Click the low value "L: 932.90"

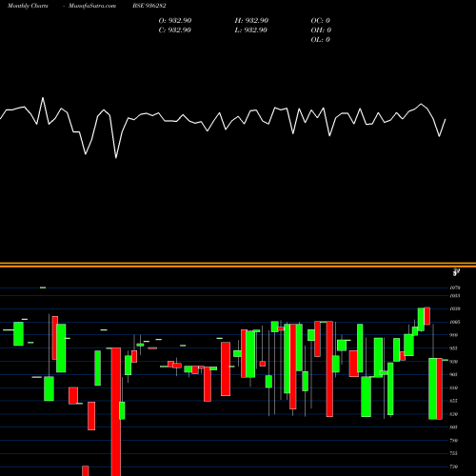[250, 30]
